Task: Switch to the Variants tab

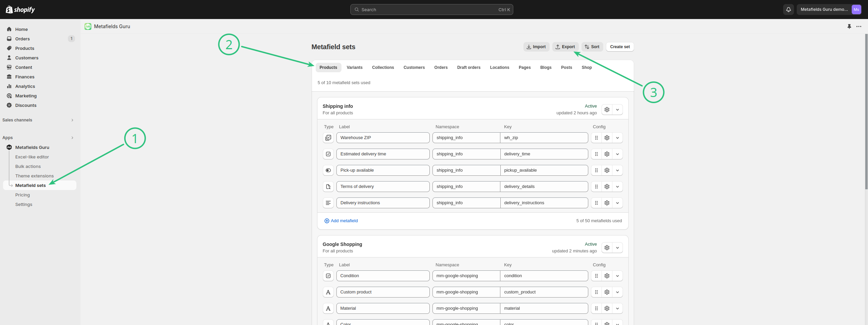Action: (354, 68)
